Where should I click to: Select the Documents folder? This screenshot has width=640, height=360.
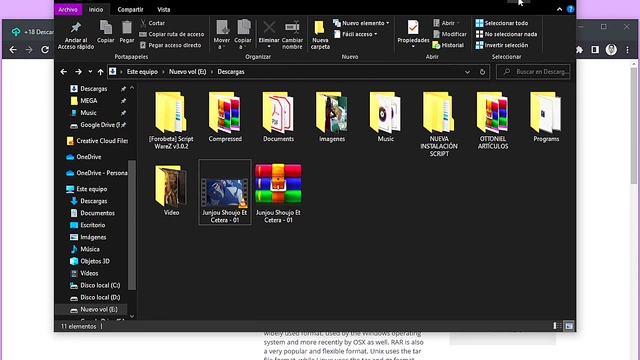pyautogui.click(x=278, y=117)
